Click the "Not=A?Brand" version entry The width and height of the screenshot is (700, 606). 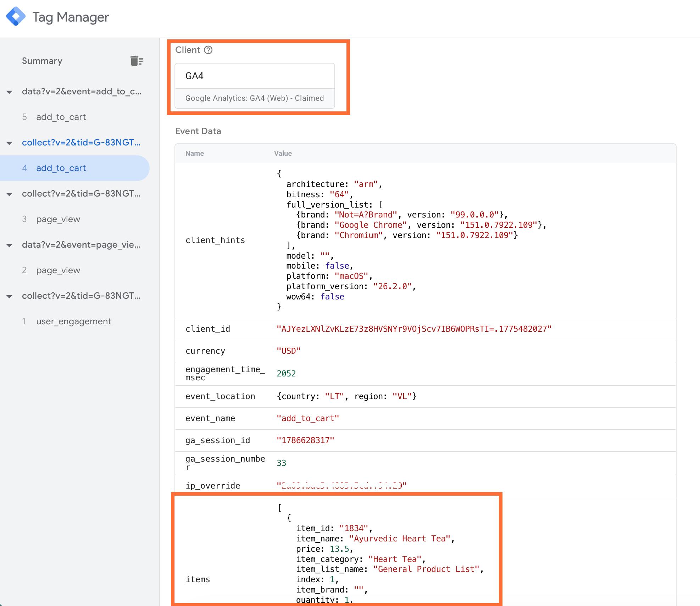[x=402, y=215]
